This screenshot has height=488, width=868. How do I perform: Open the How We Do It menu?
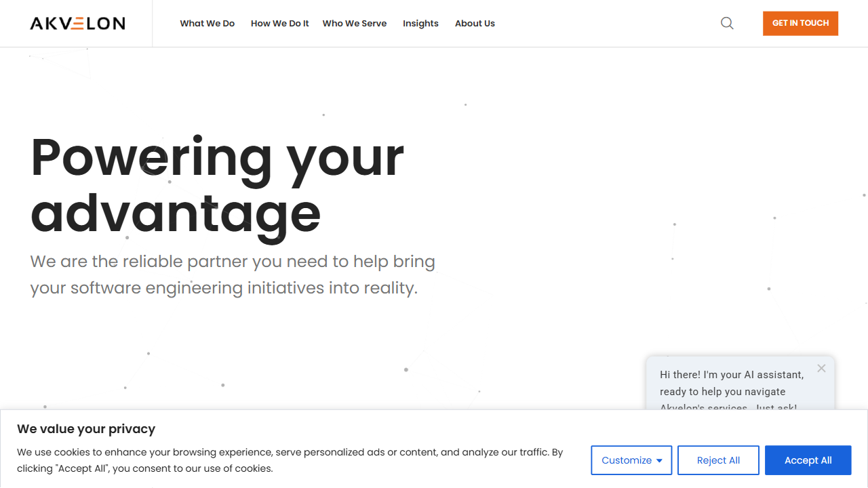tap(279, 23)
